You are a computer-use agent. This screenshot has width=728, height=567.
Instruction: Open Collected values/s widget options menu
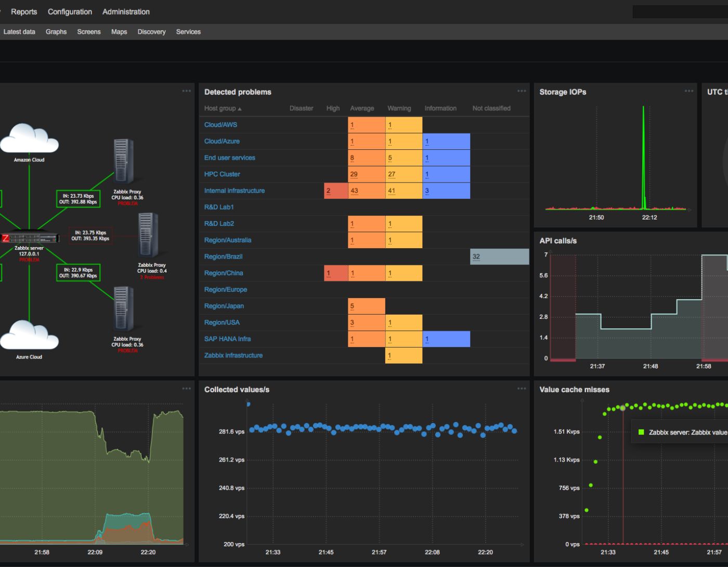pyautogui.click(x=522, y=389)
